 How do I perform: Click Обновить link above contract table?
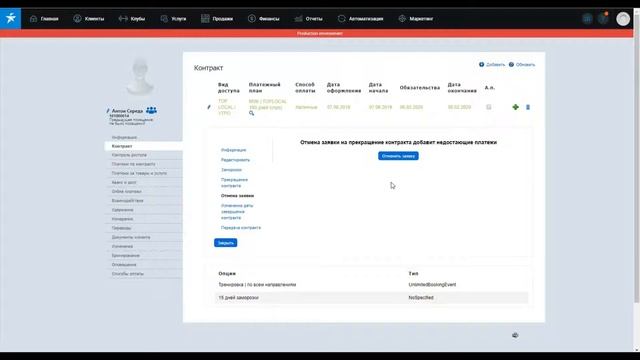point(525,65)
